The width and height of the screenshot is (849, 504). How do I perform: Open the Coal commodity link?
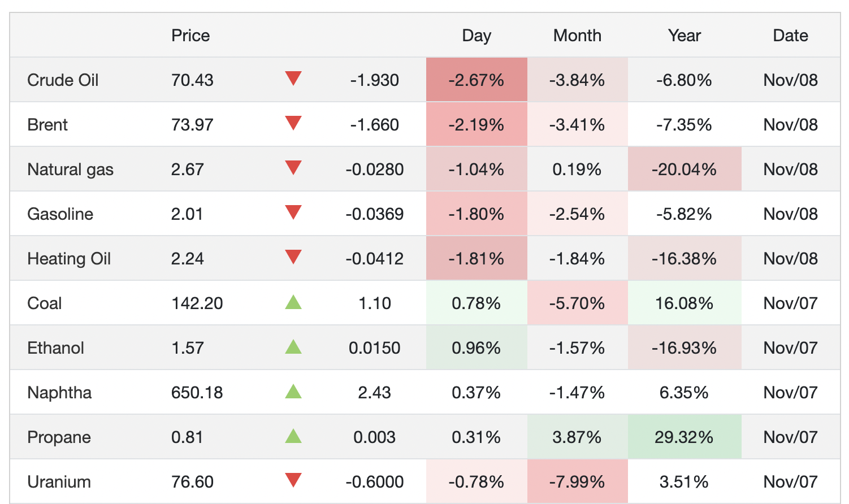coord(45,303)
